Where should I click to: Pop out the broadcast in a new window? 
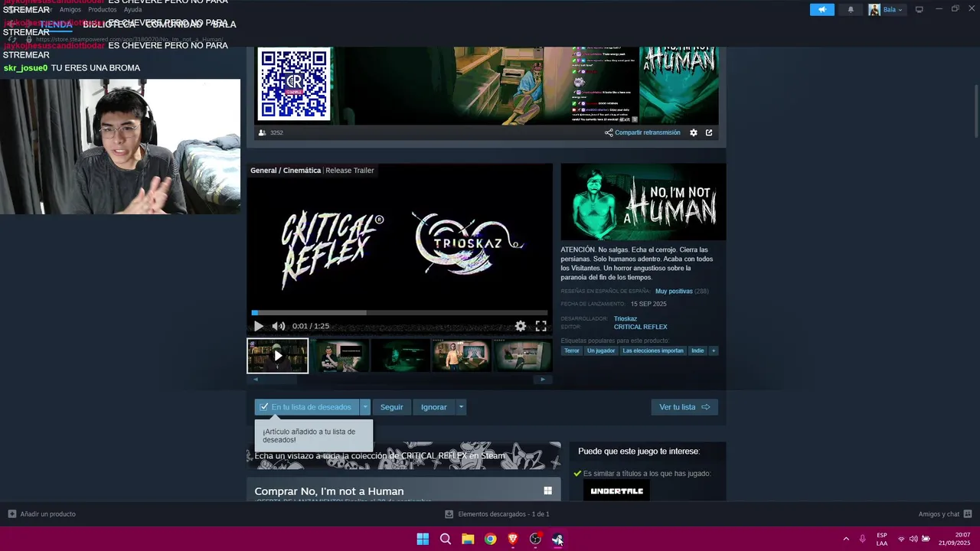(x=709, y=132)
